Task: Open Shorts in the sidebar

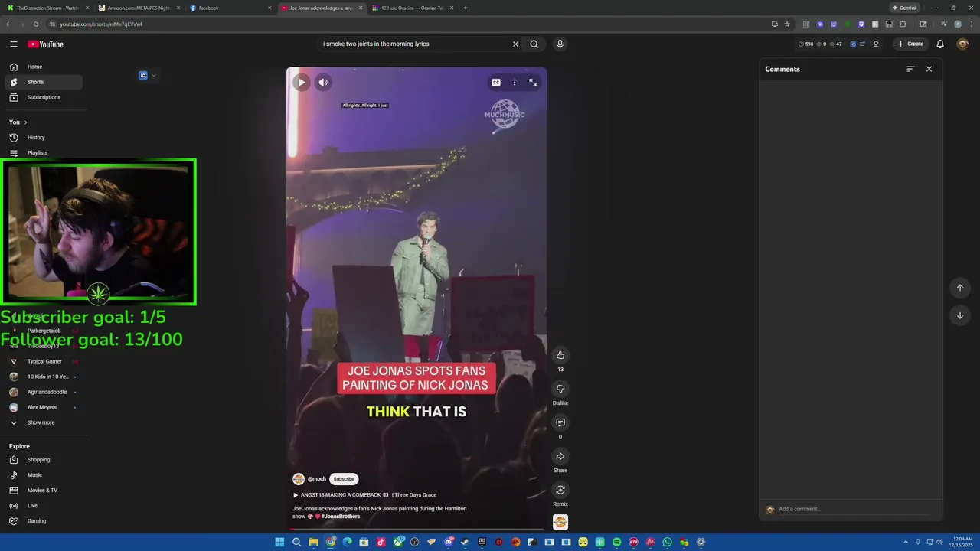Action: pos(44,82)
